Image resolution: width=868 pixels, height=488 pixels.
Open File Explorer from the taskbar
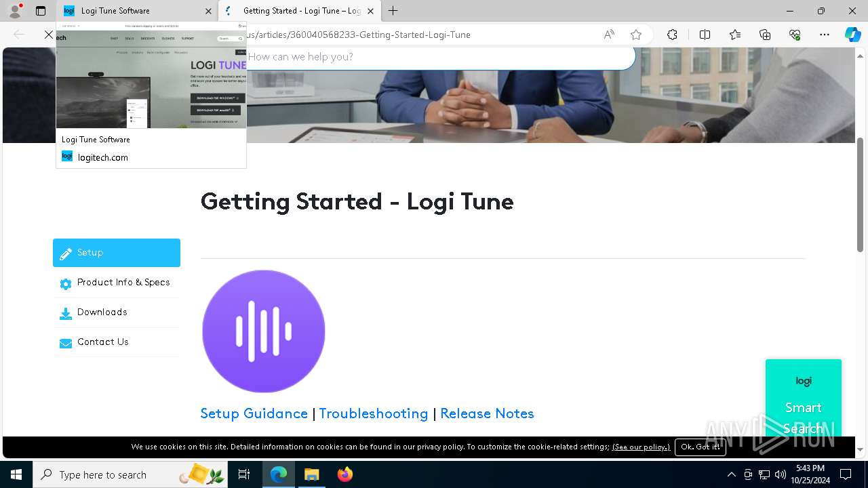pos(311,474)
